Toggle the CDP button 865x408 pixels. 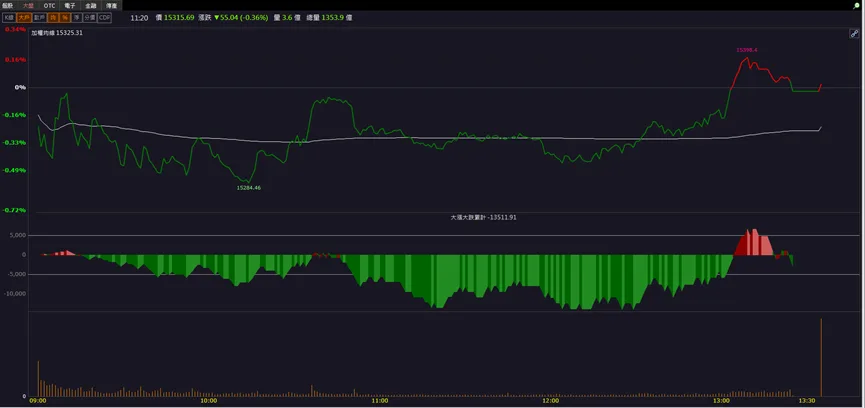(x=104, y=18)
